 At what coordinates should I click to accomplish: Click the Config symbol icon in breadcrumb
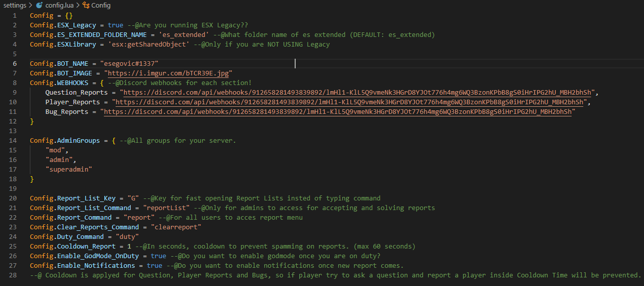tap(86, 5)
